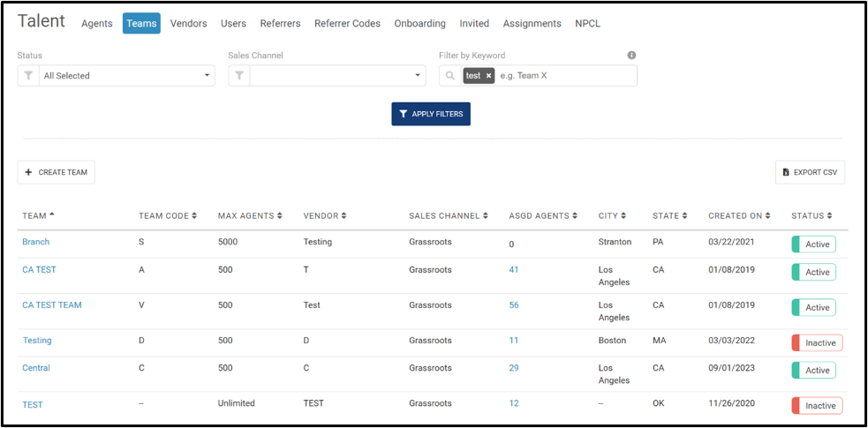This screenshot has width=868, height=428.
Task: Sort by the STATE column
Action: [x=670, y=215]
